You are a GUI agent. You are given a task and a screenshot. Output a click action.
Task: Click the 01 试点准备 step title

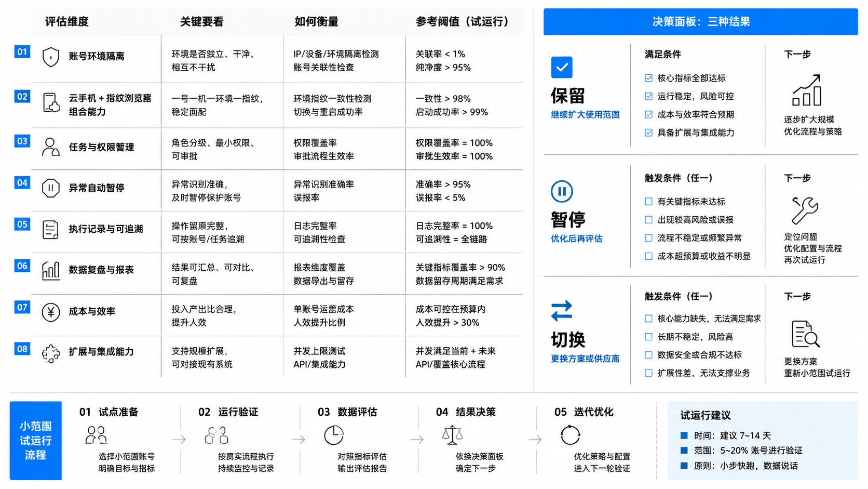108,412
